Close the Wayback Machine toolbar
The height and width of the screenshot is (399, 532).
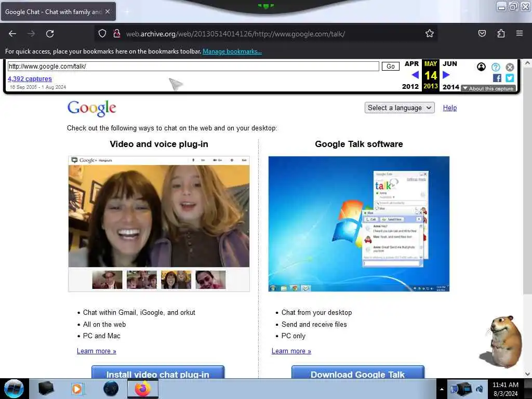pyautogui.click(x=510, y=67)
